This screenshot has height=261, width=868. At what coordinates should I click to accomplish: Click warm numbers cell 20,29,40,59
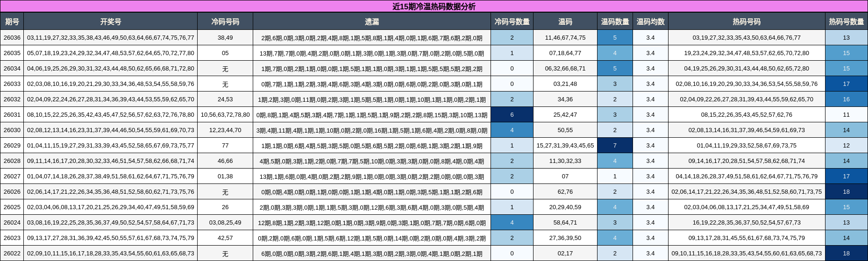coord(565,207)
